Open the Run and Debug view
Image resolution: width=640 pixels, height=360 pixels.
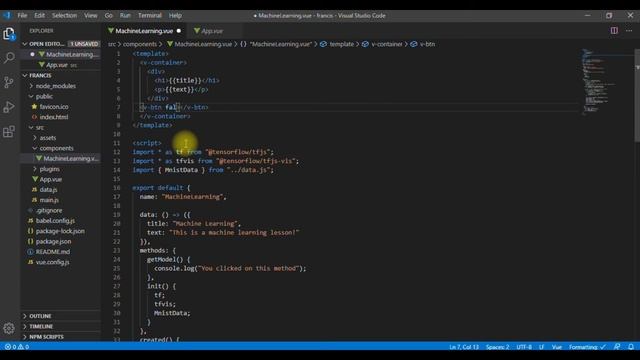pyautogui.click(x=9, y=107)
